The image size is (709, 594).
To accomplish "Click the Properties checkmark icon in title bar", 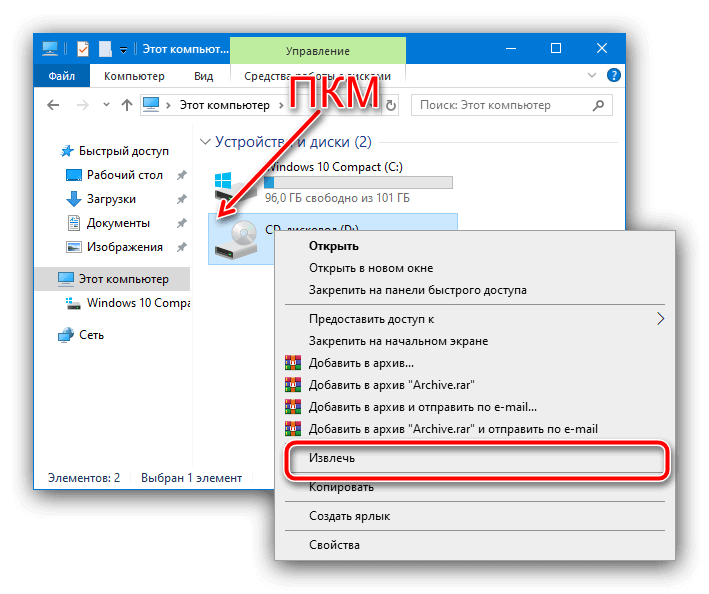I will pyautogui.click(x=83, y=48).
